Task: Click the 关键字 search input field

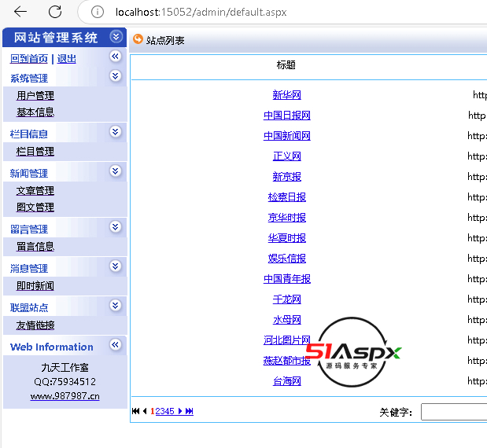Action: (x=453, y=412)
